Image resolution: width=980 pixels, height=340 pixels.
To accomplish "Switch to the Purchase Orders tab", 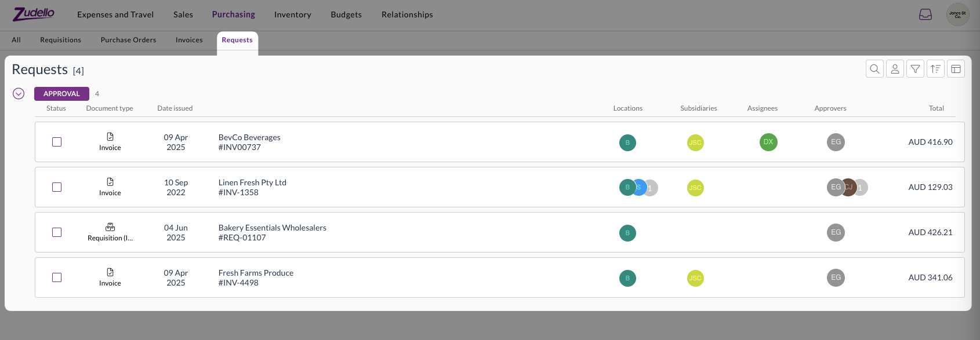I will (128, 40).
